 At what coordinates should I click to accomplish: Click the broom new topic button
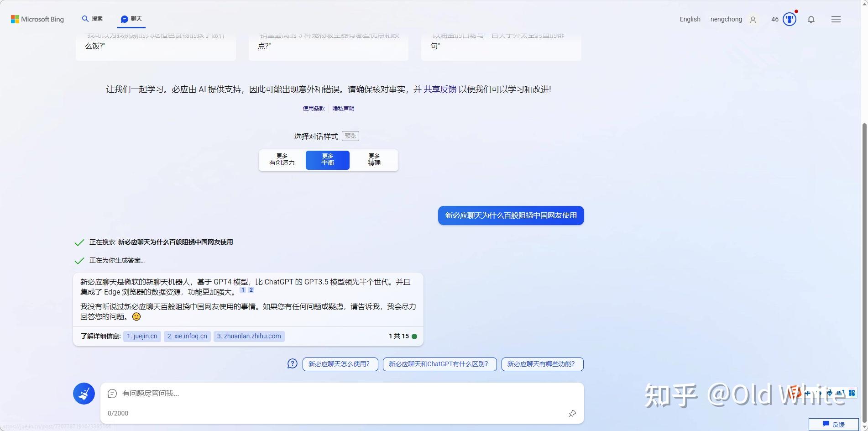(x=84, y=394)
